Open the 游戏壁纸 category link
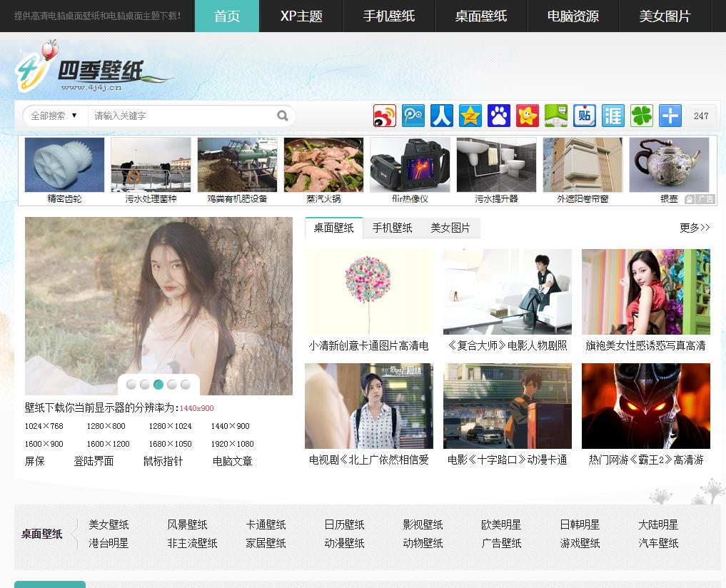This screenshot has width=726, height=588. 580,543
